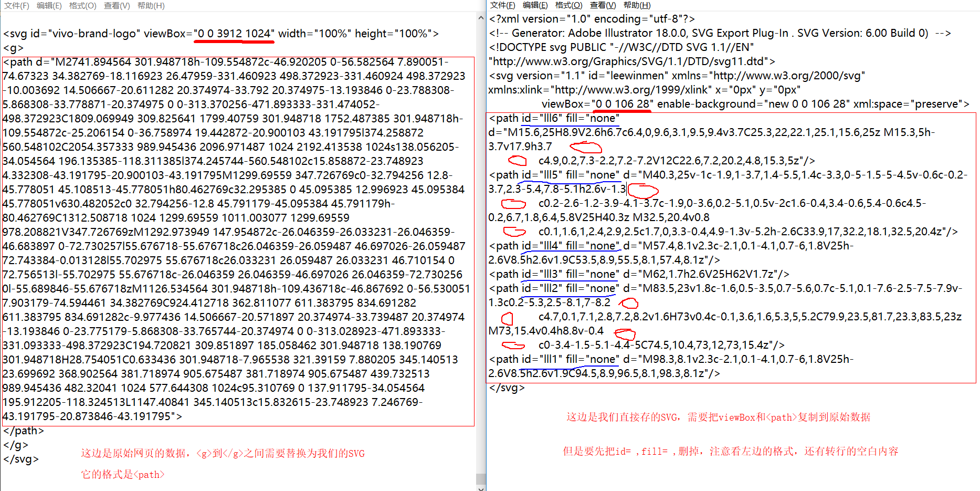Open the 格式(O) menu in right Notepad
The width and height of the screenshot is (980, 491).
pos(569,5)
